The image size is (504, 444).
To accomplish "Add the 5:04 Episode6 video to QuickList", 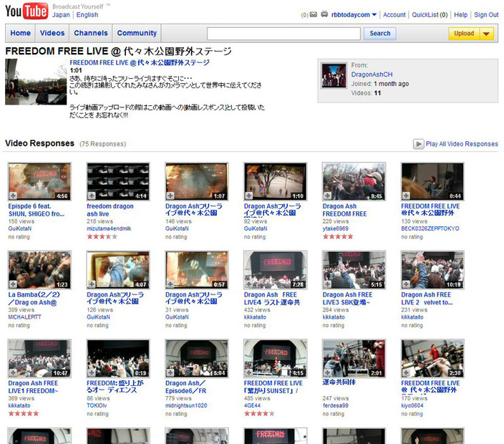I will pyautogui.click(x=170, y=372).
